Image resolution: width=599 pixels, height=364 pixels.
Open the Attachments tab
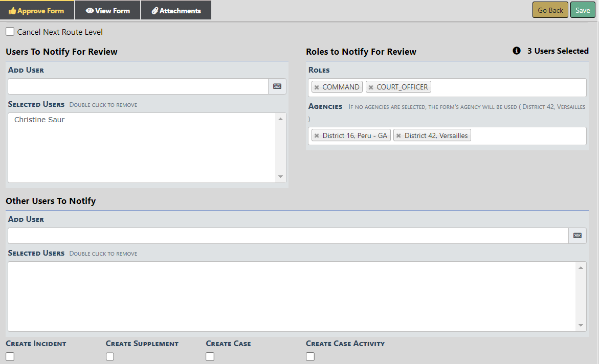pos(176,11)
